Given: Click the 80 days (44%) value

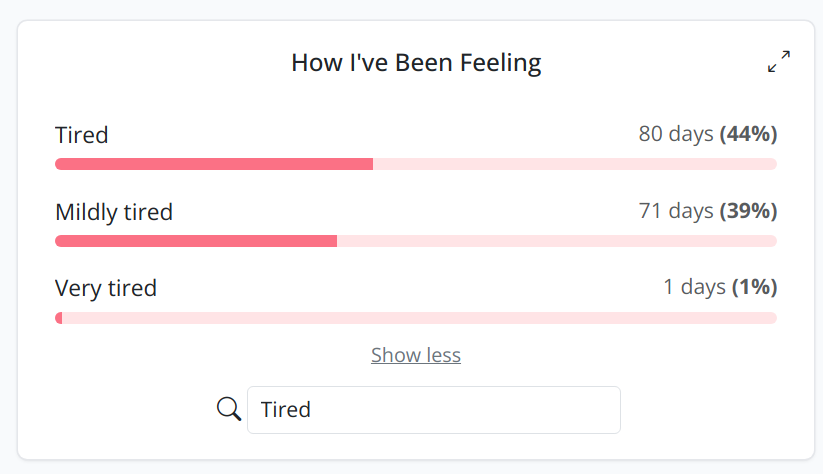Looking at the screenshot, I should [708, 134].
